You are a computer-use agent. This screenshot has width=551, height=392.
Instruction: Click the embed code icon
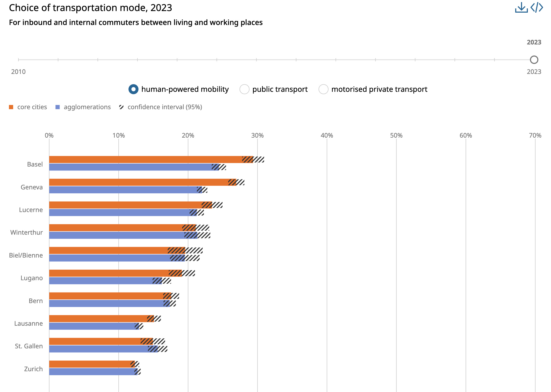coord(537,8)
